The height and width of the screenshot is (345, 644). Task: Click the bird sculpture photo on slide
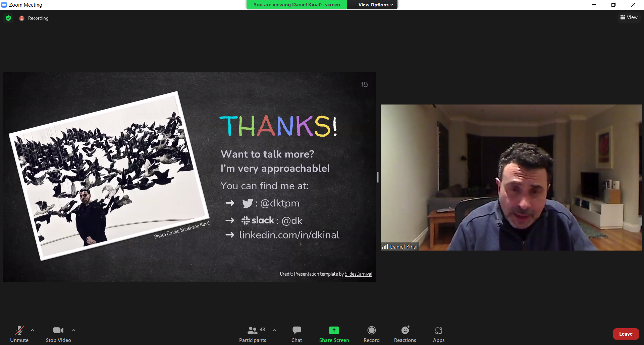pyautogui.click(x=109, y=176)
